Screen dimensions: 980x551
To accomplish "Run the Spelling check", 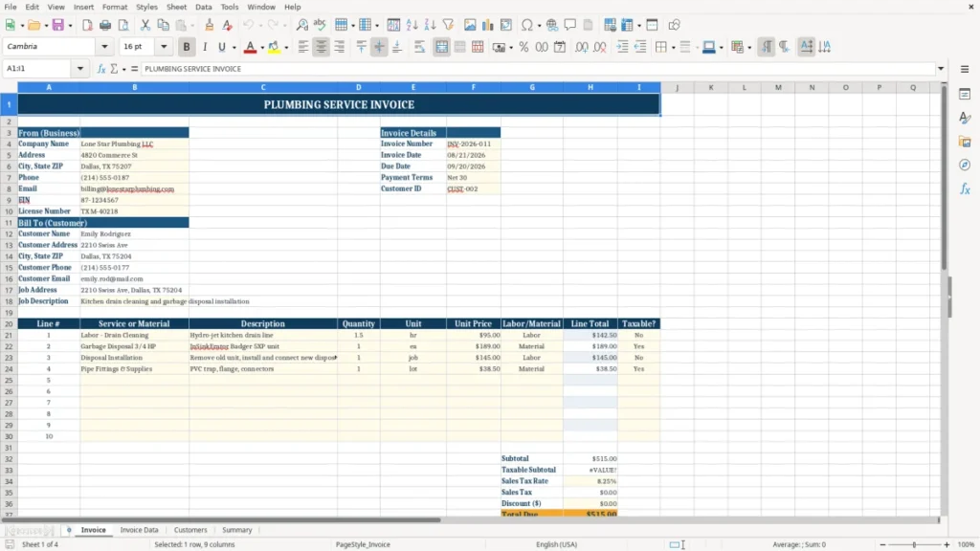I will [320, 25].
